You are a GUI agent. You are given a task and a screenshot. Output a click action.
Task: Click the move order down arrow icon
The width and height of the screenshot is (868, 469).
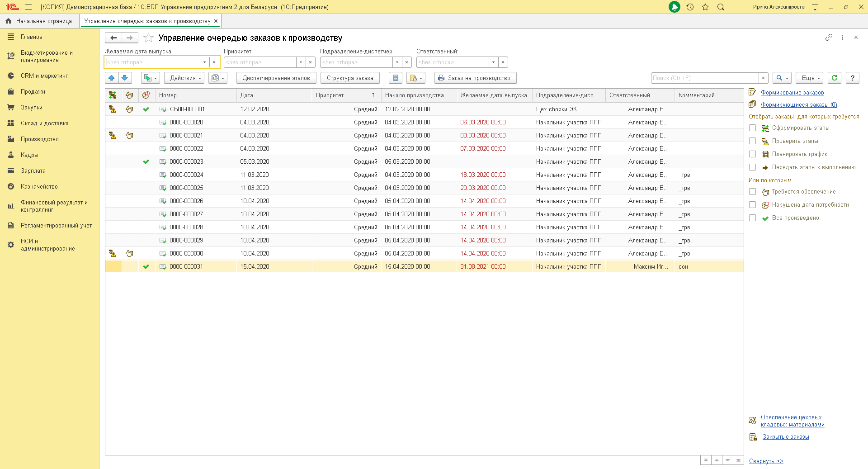[125, 78]
